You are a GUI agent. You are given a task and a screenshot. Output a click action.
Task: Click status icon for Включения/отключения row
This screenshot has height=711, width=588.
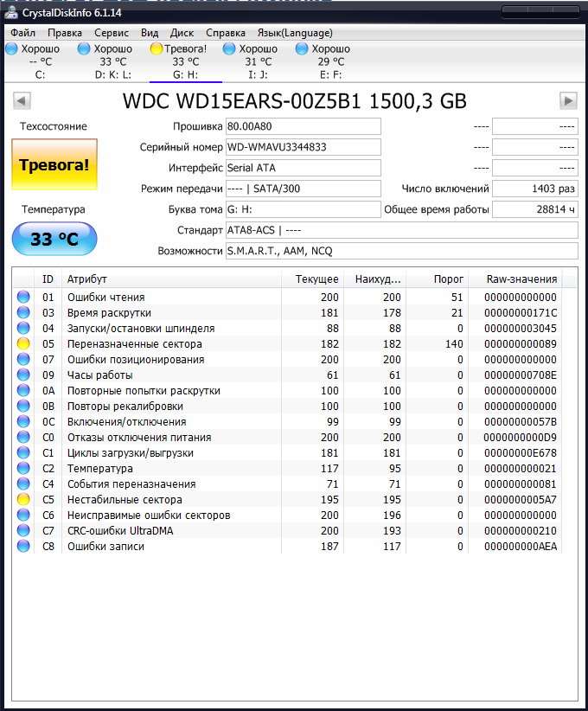23,422
